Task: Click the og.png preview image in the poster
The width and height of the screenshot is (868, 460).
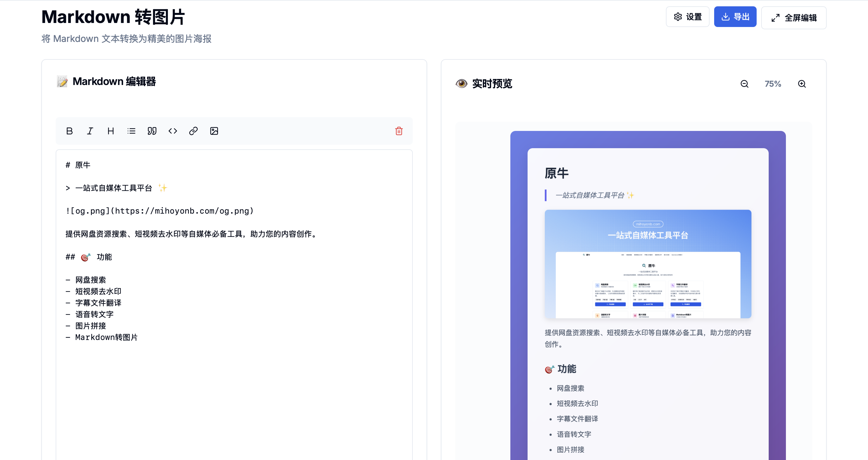Action: point(648,264)
